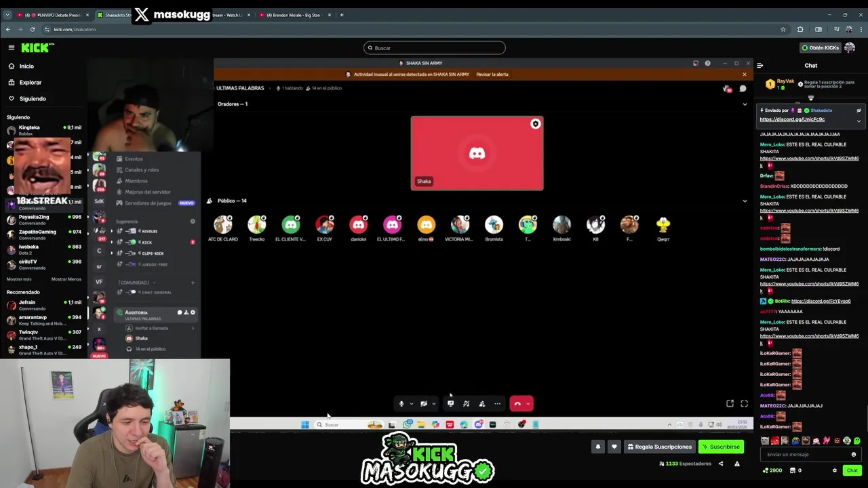Dismiss the unusual activity alert banner
This screenshot has width=868, height=488.
[x=744, y=74]
